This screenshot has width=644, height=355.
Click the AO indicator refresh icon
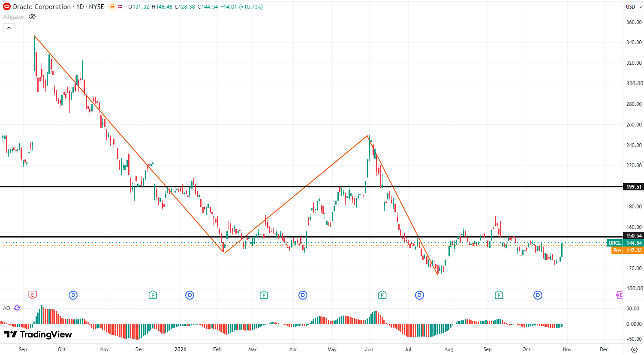17,308
